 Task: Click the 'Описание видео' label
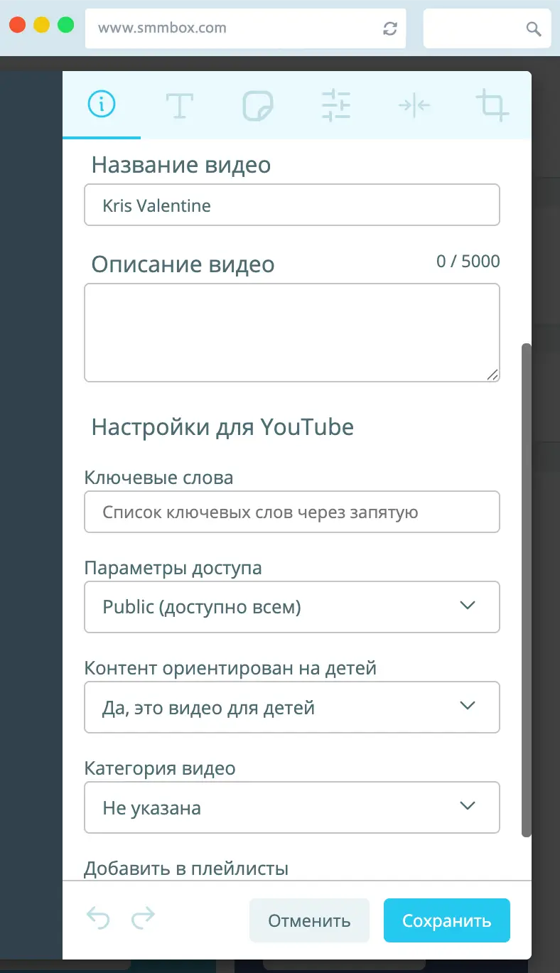(x=183, y=264)
